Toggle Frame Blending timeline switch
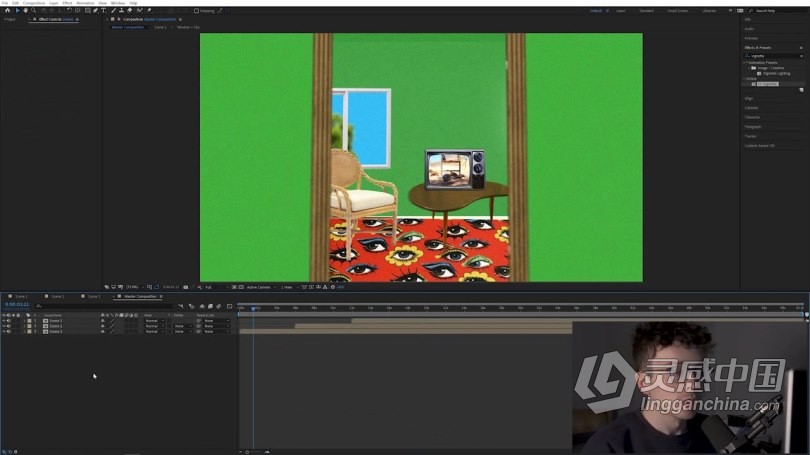This screenshot has width=810, height=455. tap(210, 306)
